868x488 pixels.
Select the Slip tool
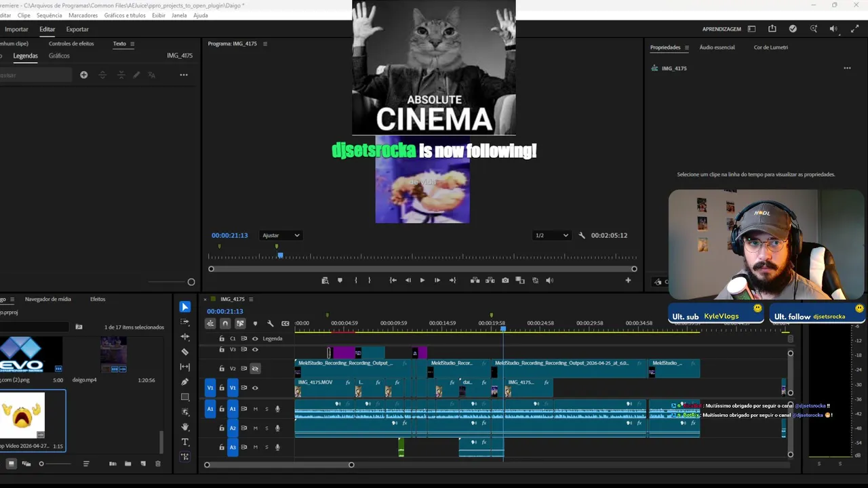[x=185, y=367]
